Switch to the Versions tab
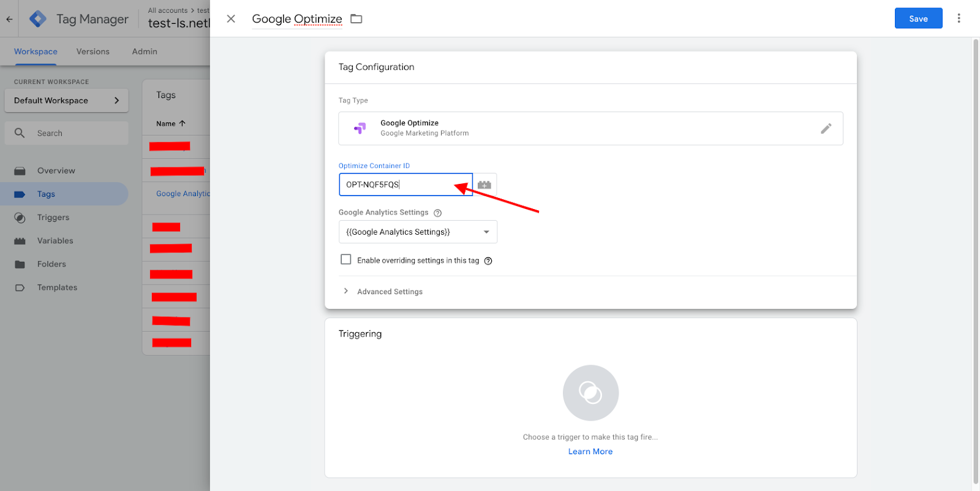The image size is (980, 491). (x=93, y=51)
